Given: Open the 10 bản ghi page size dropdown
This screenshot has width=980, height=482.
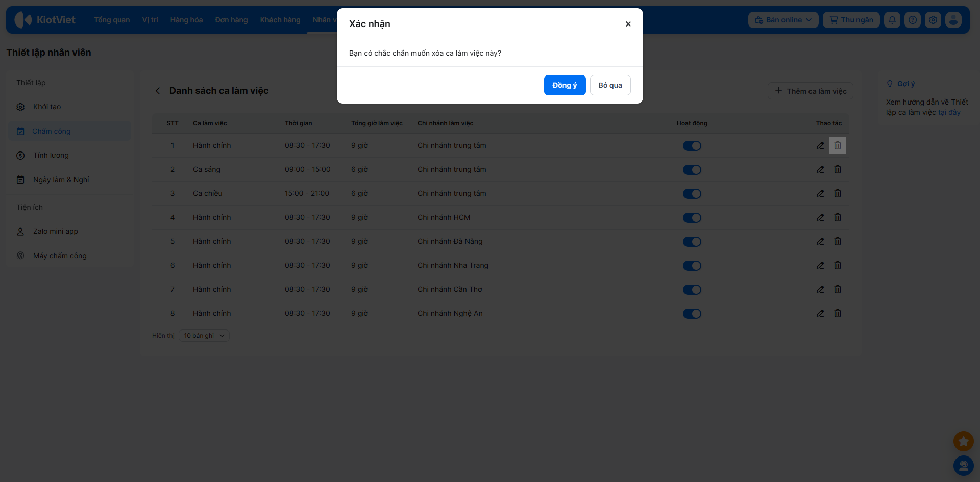Looking at the screenshot, I should pos(204,336).
